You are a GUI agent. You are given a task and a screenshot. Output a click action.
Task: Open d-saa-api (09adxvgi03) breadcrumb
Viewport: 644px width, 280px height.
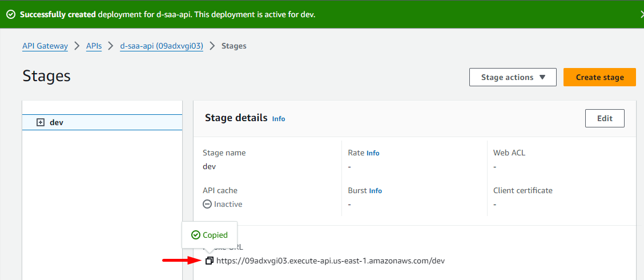click(162, 46)
